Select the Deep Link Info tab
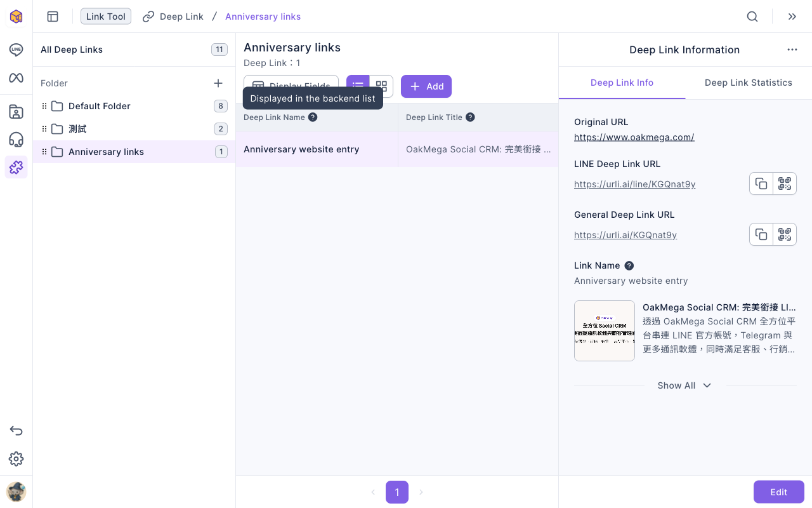 (x=622, y=83)
